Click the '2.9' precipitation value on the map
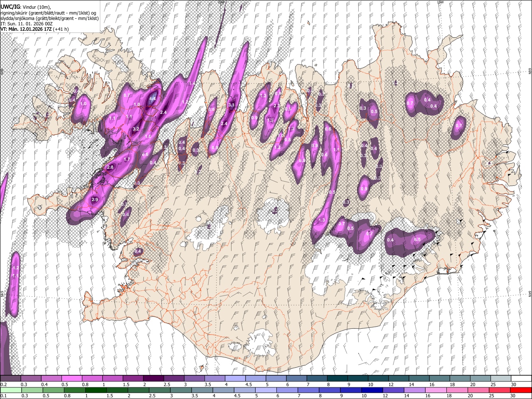This screenshot has height=399, width=532. 95,200
